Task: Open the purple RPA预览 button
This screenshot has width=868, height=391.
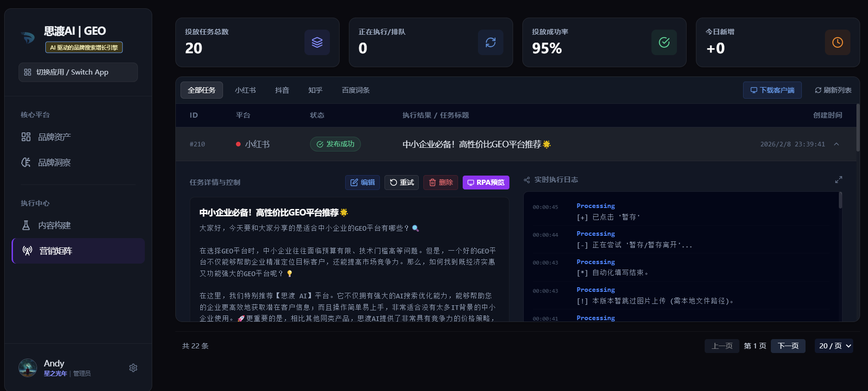Action: pos(486,183)
